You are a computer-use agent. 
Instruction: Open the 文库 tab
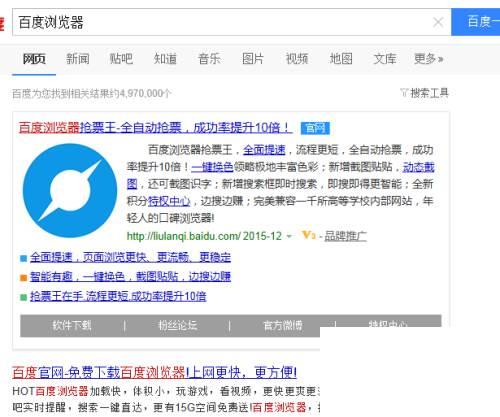[385, 59]
